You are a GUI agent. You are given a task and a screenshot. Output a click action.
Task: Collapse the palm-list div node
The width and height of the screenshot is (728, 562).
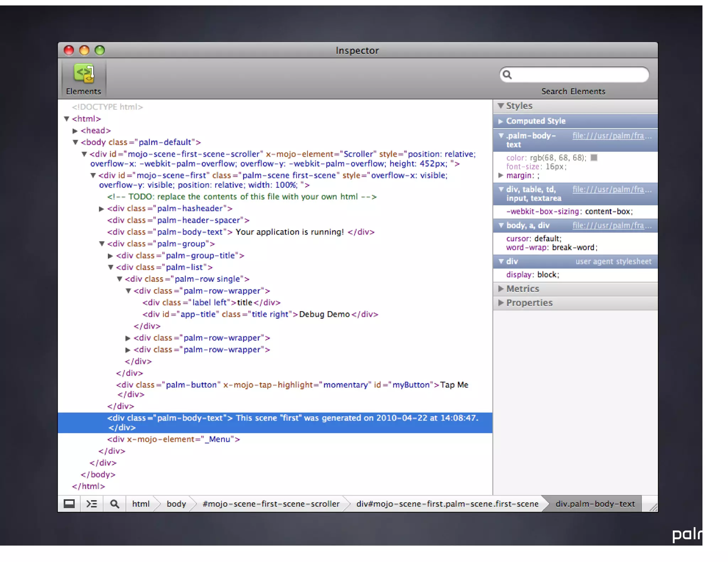(111, 268)
